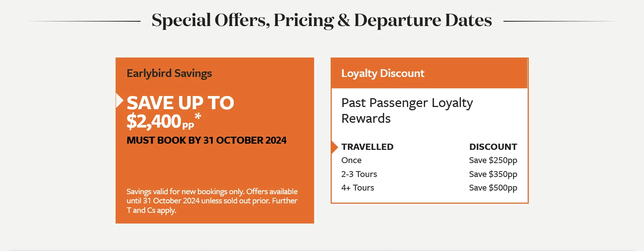Viewport: 644px width, 251px height.
Task: Click the white arrow marker beside SAVE UP TO
Action: point(119,100)
